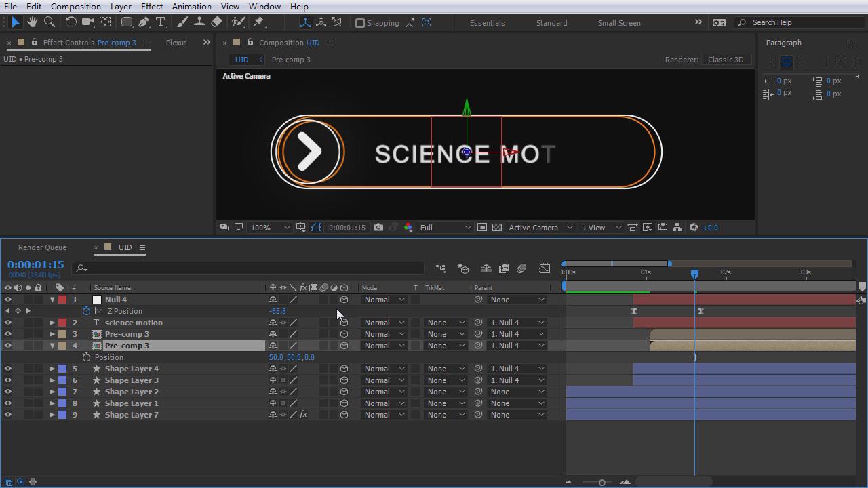Open blending Mode dropdown for Null 4

[384, 300]
